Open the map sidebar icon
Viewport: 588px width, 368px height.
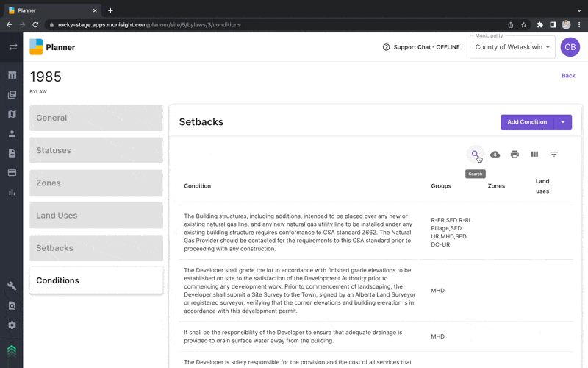[x=12, y=114]
